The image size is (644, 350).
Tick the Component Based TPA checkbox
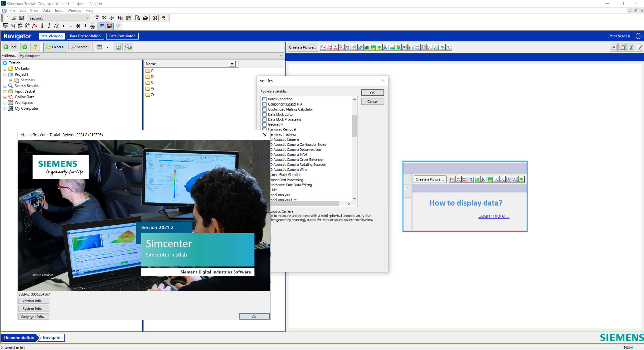(264, 104)
